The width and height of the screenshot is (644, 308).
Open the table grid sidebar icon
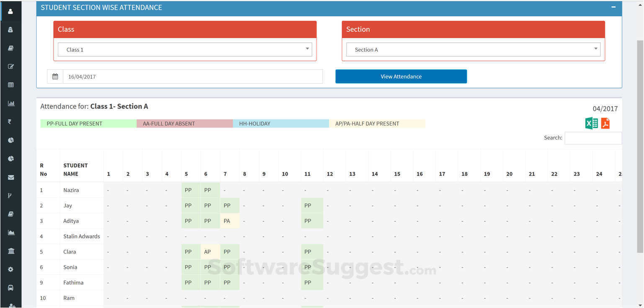11,85
